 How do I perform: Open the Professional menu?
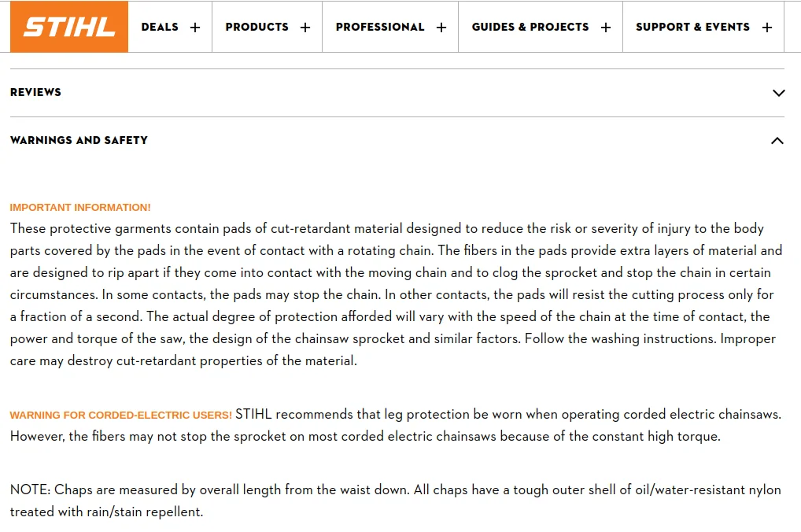point(390,27)
